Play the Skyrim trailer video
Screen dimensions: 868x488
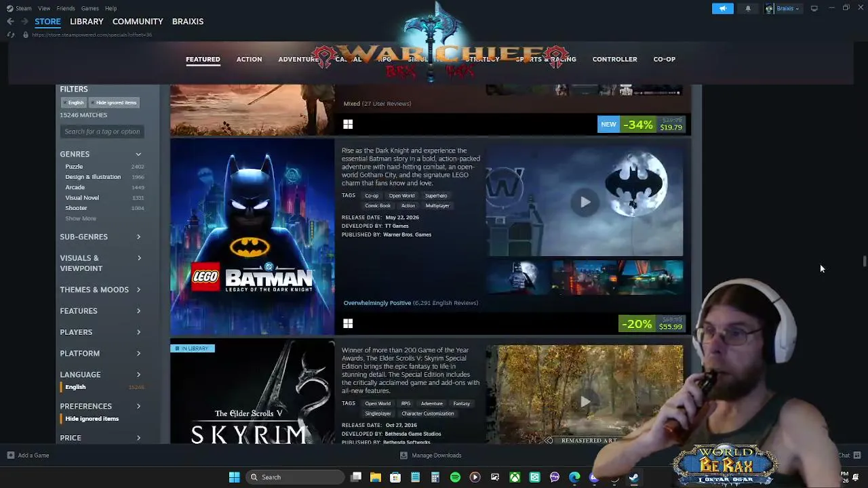tap(585, 401)
